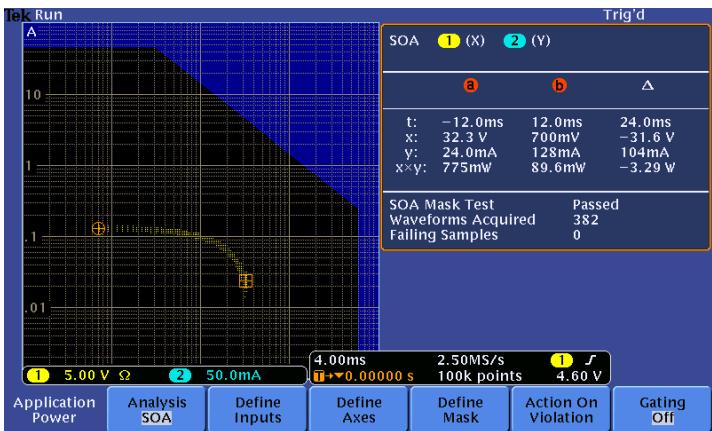Click the Trig'd status indicator
The width and height of the screenshot is (712, 431).
pyautogui.click(x=624, y=15)
